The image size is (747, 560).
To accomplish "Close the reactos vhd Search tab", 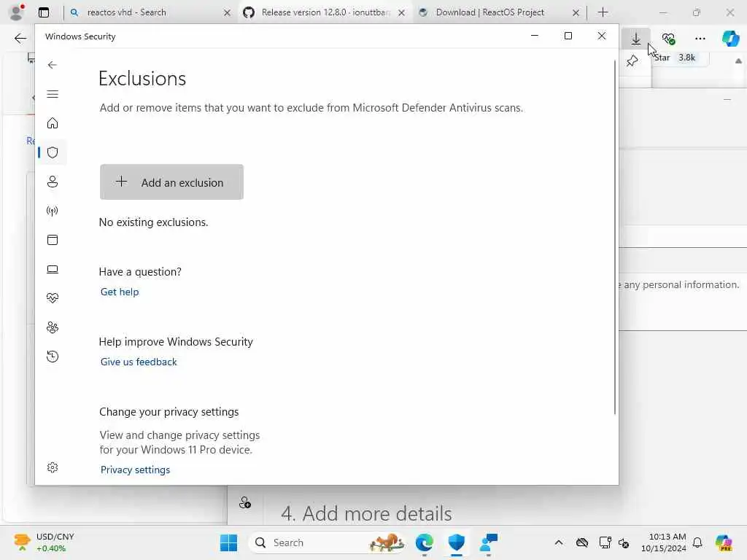I will [x=228, y=13].
